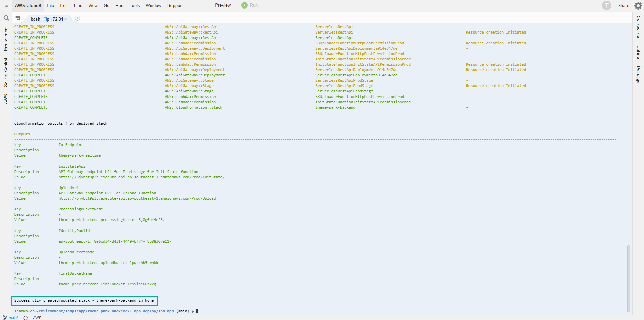Open the Run menu in menu bar
The image size is (644, 320).
coord(119,5)
